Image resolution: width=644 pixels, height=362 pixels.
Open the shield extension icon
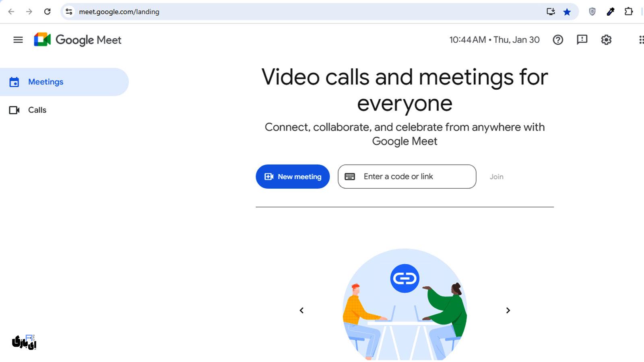tap(592, 12)
